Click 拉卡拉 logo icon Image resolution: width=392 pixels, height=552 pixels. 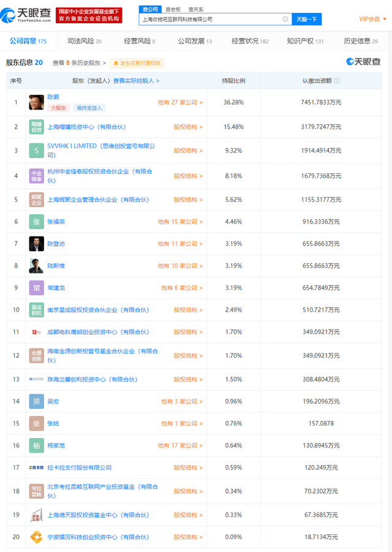pyautogui.click(x=37, y=467)
